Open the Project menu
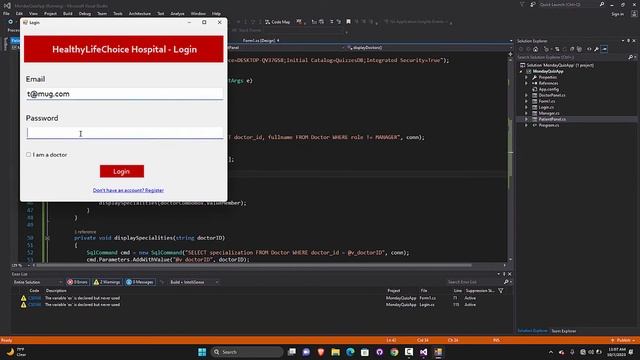This screenshot has width=640, height=360. pos(51,13)
